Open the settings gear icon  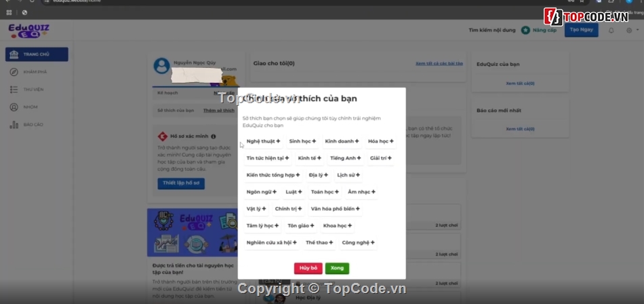629,31
